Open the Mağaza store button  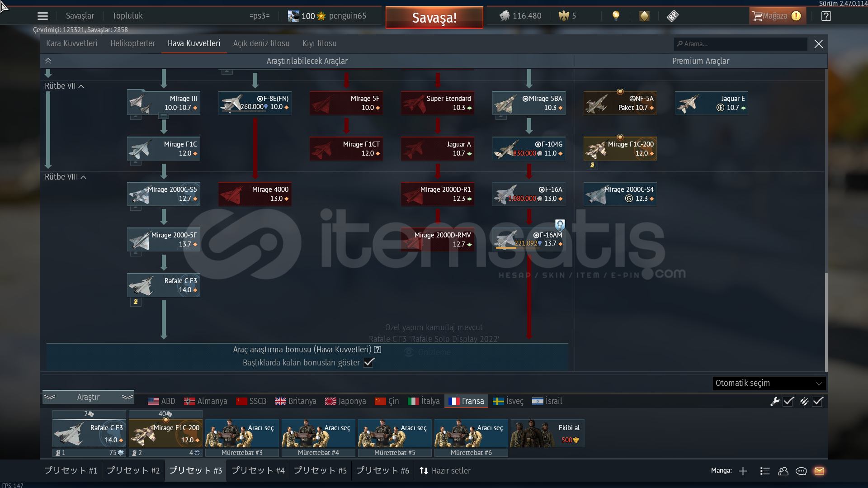tap(777, 16)
